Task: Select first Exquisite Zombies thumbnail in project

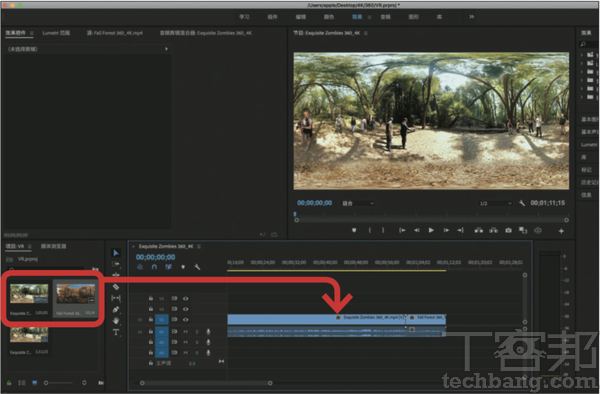Action: (29, 293)
